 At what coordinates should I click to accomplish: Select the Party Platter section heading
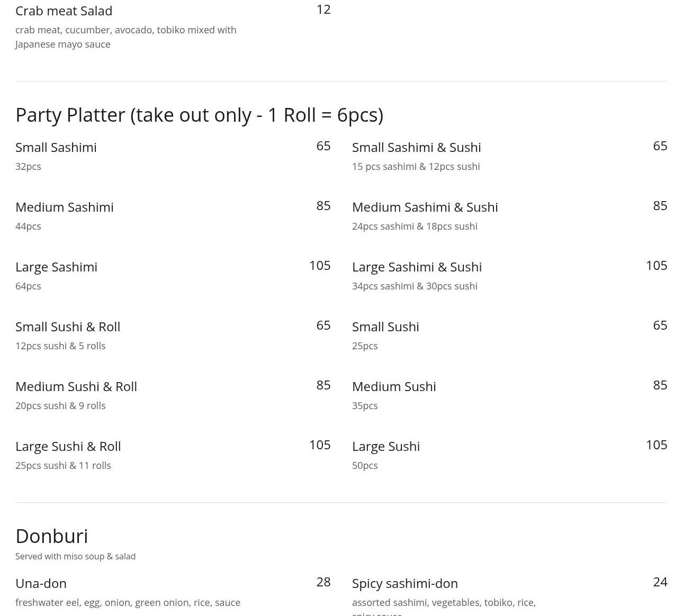click(199, 115)
